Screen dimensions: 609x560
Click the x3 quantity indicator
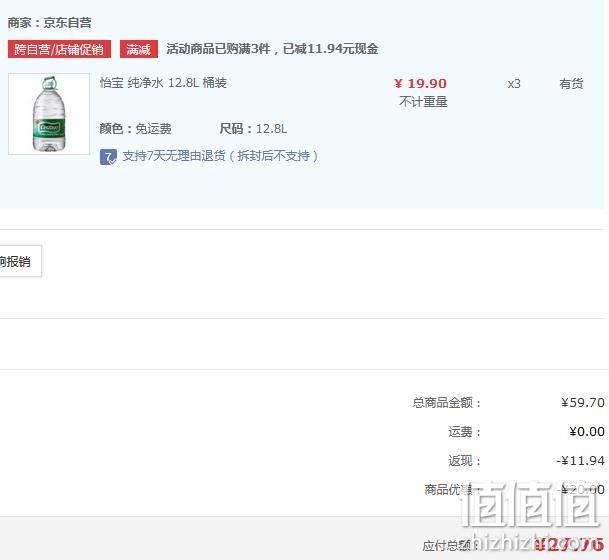514,84
